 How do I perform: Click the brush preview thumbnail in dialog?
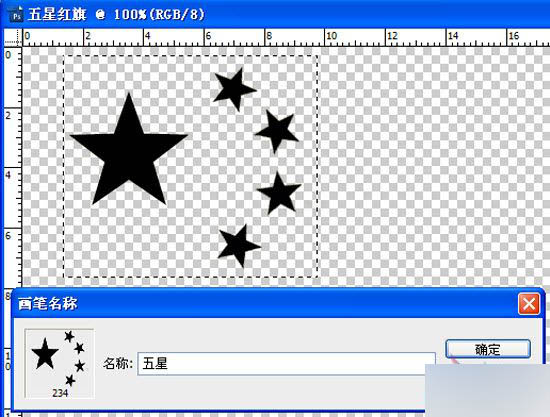click(59, 364)
